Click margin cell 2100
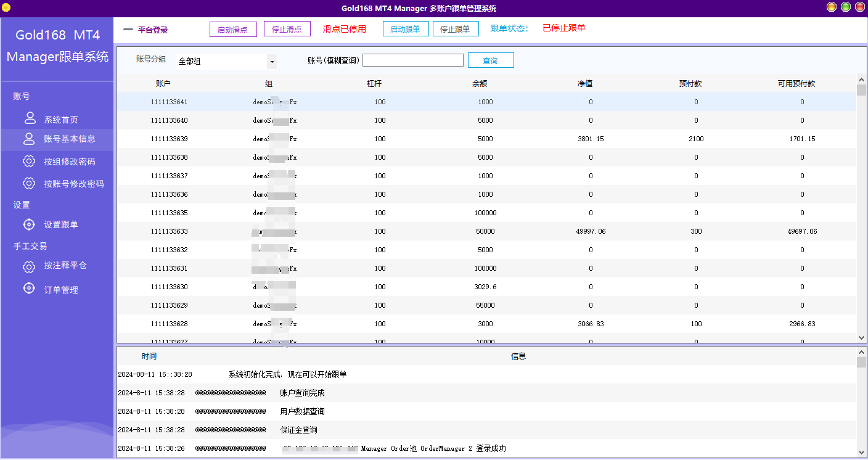Viewport: 868px width, 460px height. pos(696,139)
